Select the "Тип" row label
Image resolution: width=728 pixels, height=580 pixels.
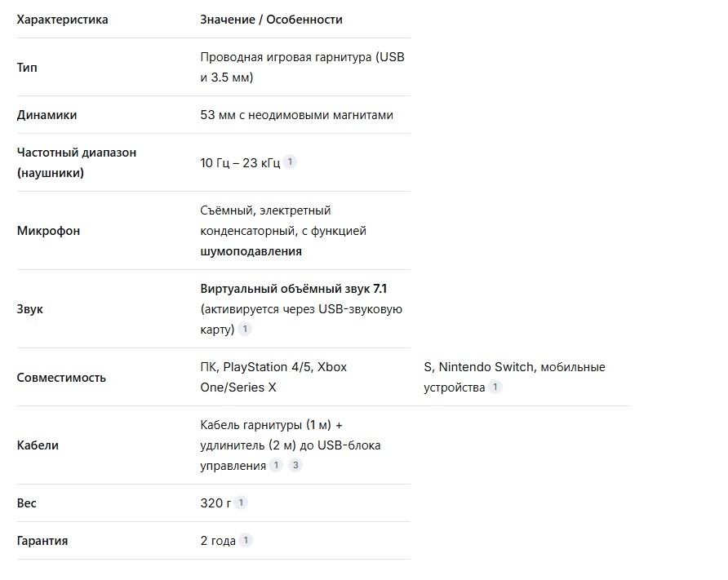[x=27, y=67]
